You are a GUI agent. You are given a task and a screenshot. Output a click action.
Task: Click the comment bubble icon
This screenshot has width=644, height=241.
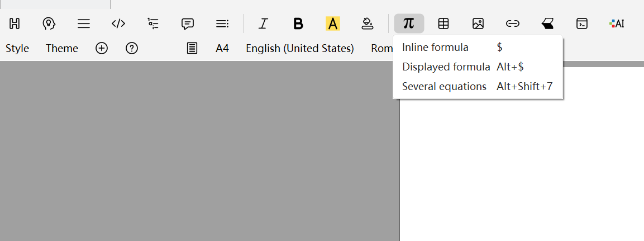(x=188, y=23)
